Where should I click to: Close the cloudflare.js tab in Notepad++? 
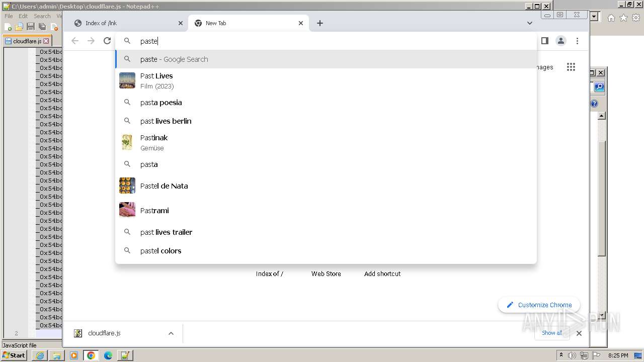46,41
